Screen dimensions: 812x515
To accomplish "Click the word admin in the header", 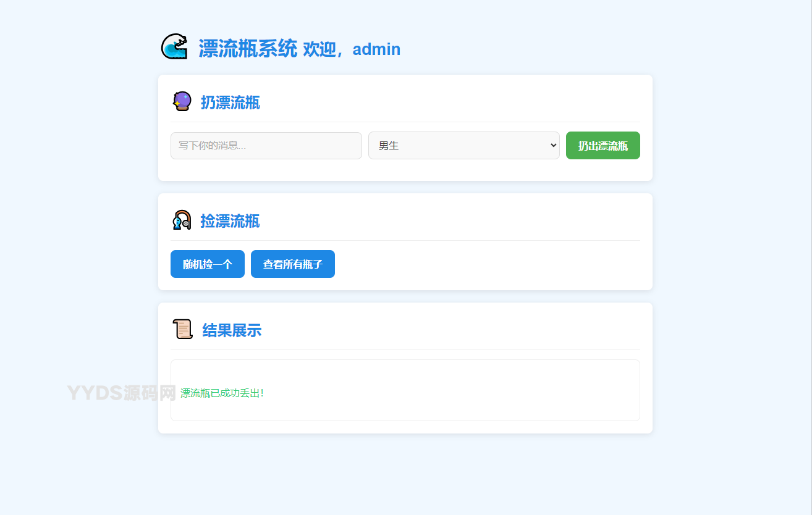I will [376, 49].
